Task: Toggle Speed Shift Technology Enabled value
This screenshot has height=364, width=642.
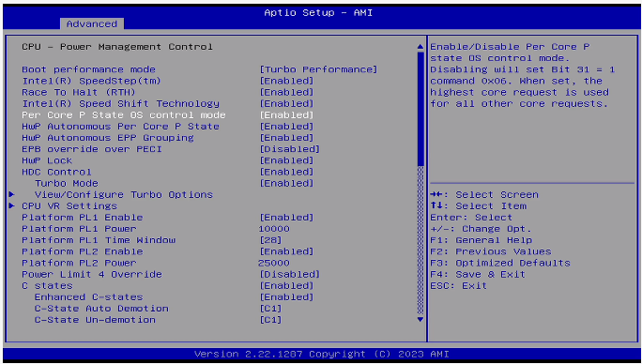Action: tap(286, 103)
